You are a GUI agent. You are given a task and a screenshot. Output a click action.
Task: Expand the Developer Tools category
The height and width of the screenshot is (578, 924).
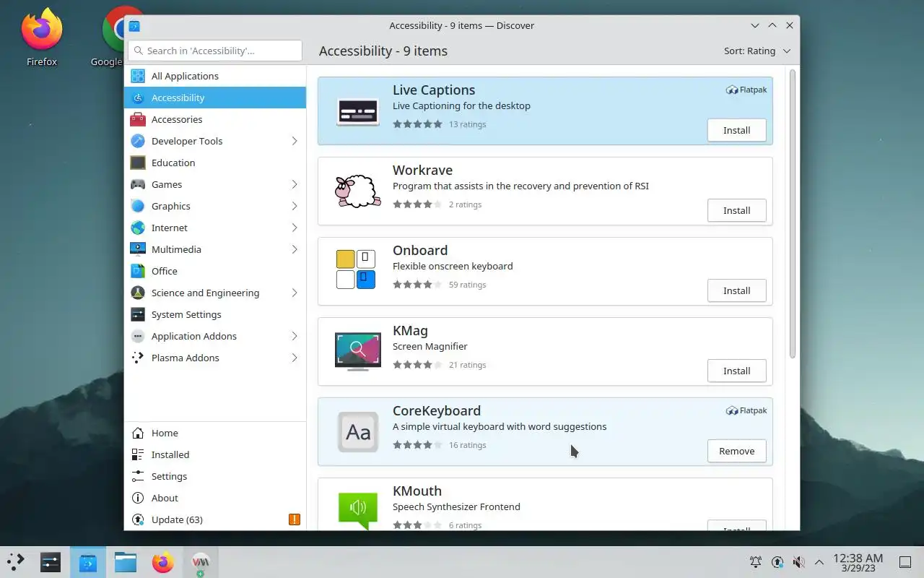(295, 141)
